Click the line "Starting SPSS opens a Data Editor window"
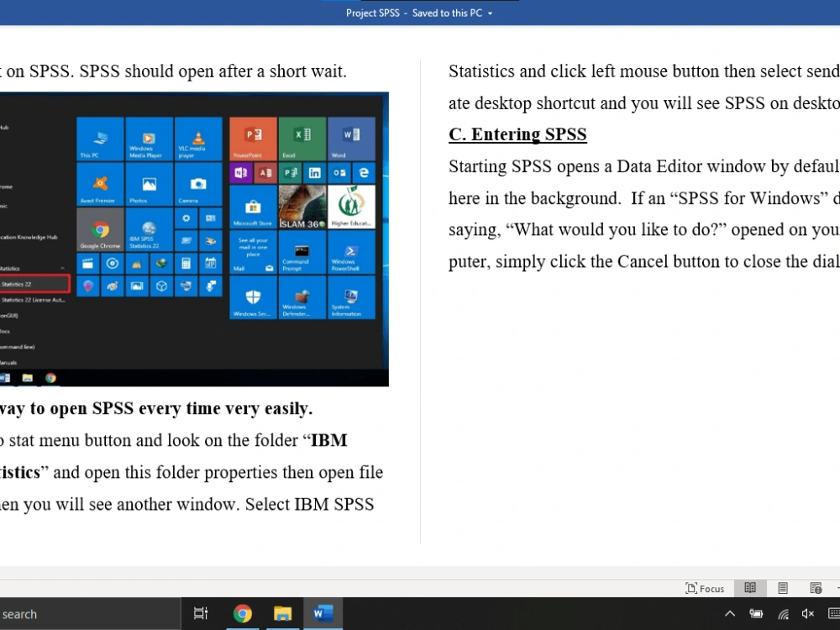The height and width of the screenshot is (630, 840). point(644,166)
